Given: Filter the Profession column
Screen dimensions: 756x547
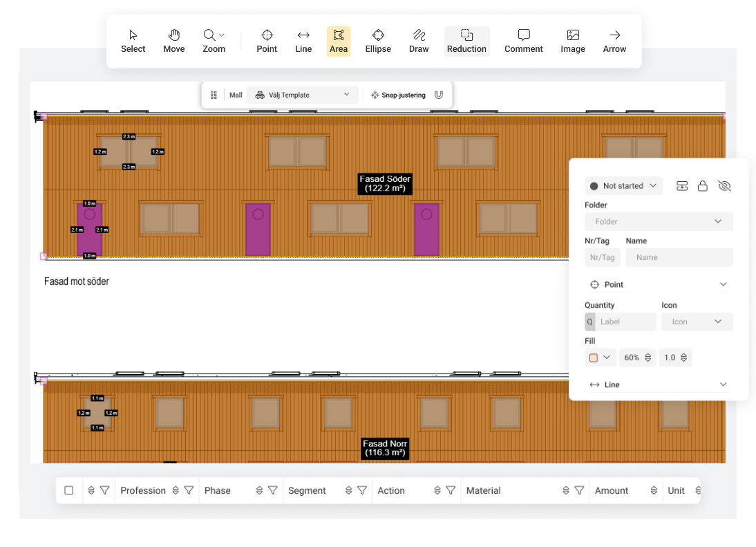Looking at the screenshot, I should click(x=189, y=490).
